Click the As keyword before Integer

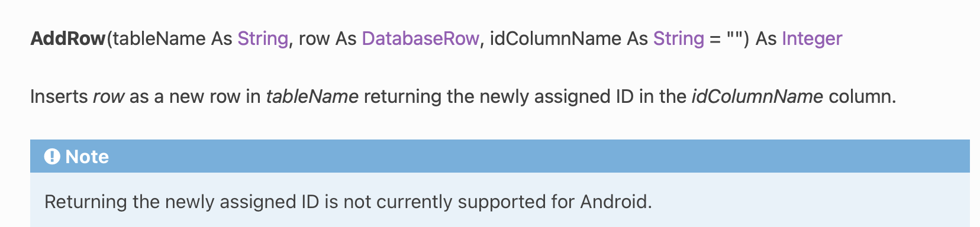pyautogui.click(x=766, y=38)
